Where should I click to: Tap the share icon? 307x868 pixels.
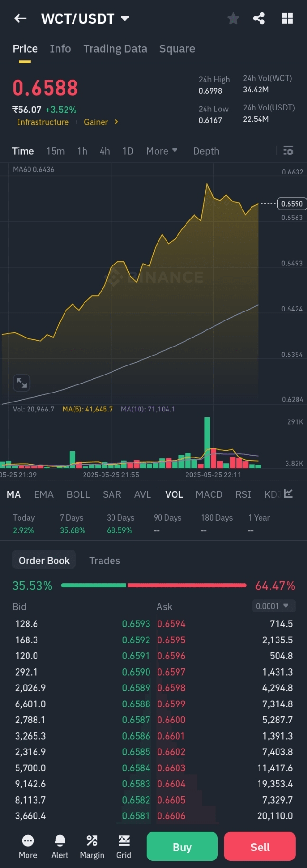click(259, 18)
